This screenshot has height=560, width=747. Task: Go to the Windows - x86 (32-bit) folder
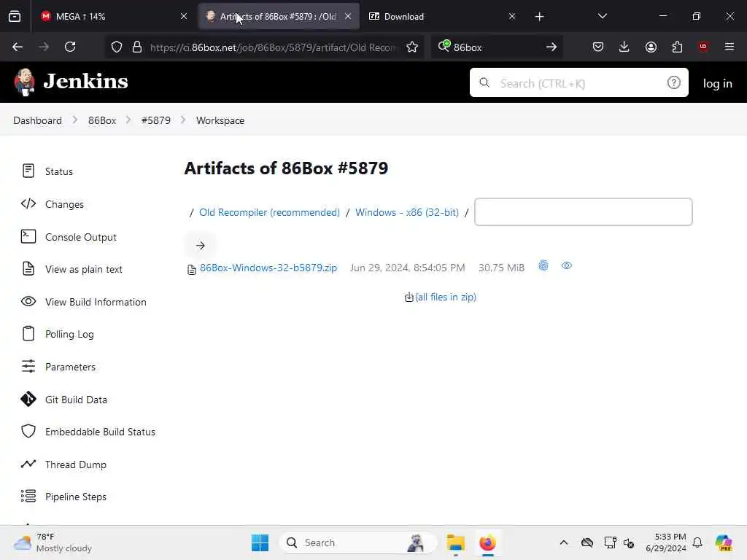coord(407,212)
